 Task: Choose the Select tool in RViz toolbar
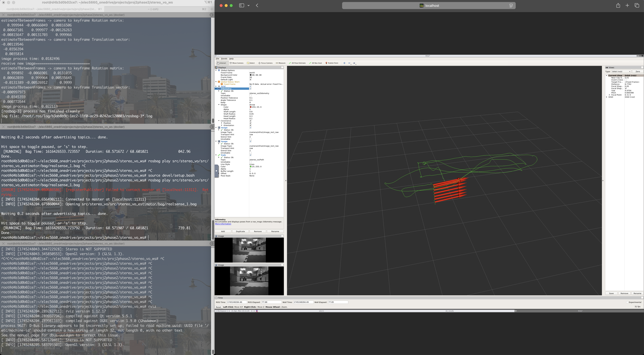pyautogui.click(x=251, y=63)
